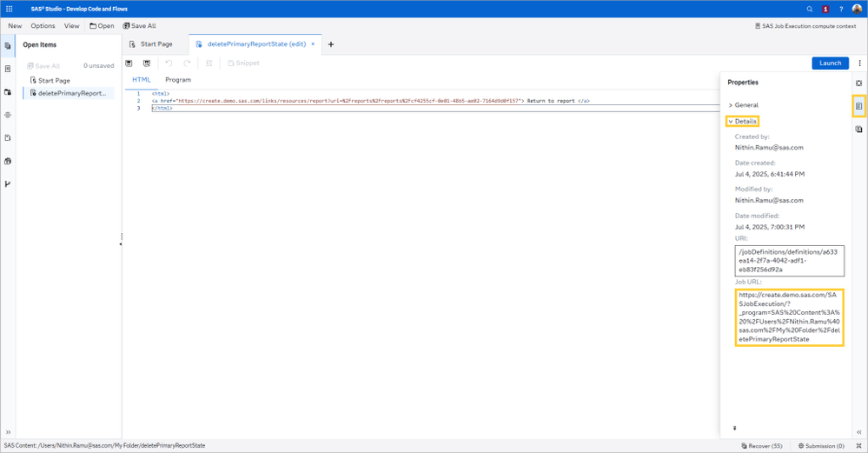Click 'Jul 4, 2025, 6:41:44 PM' date created
Screen dimensions: 868x453
point(770,175)
